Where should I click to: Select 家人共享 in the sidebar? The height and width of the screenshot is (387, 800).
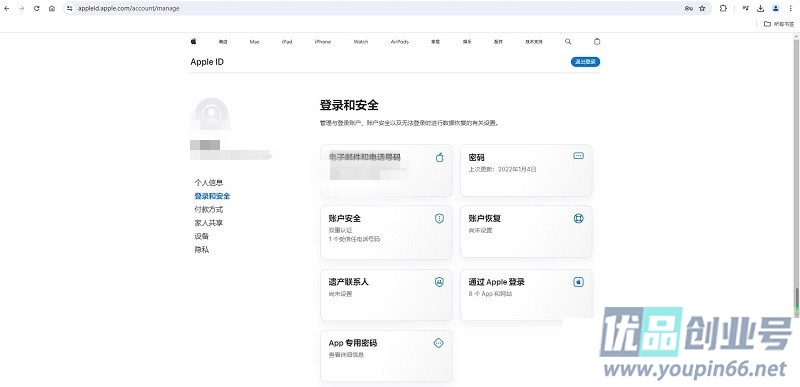click(x=209, y=223)
